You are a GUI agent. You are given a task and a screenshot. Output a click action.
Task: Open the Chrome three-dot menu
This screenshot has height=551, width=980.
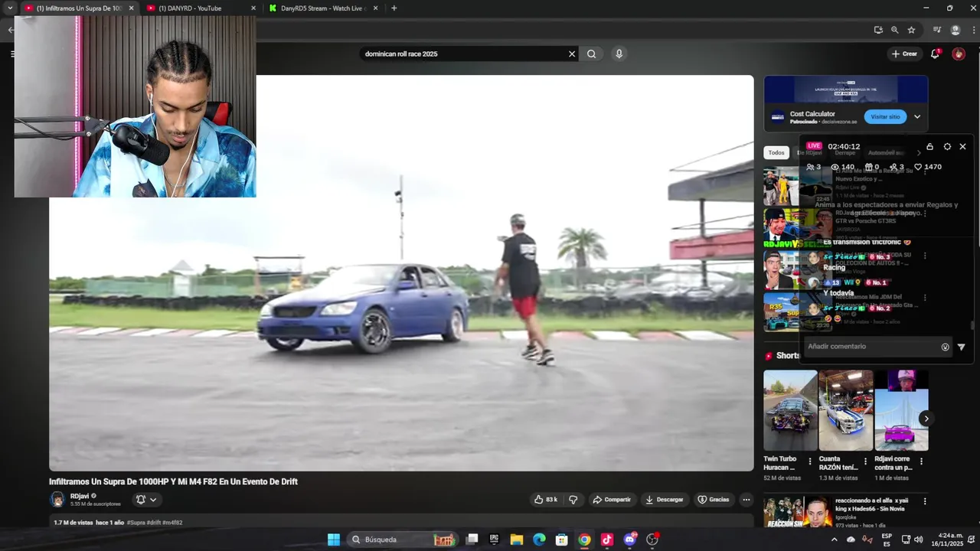point(973,30)
